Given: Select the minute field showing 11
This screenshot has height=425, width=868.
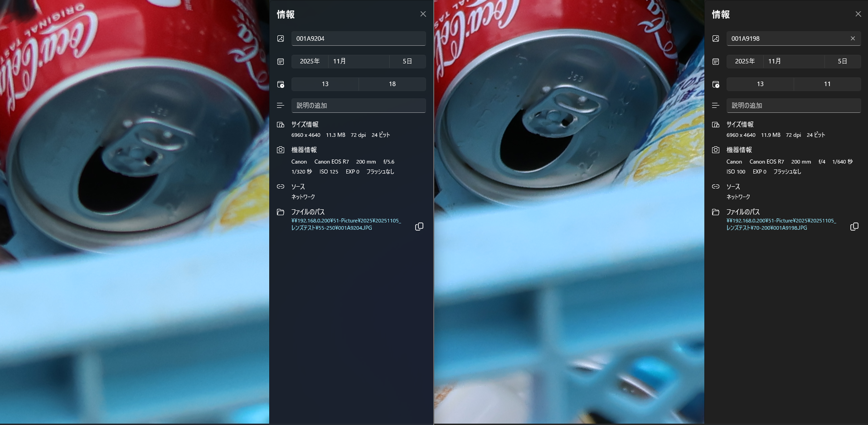Looking at the screenshot, I should click(827, 84).
